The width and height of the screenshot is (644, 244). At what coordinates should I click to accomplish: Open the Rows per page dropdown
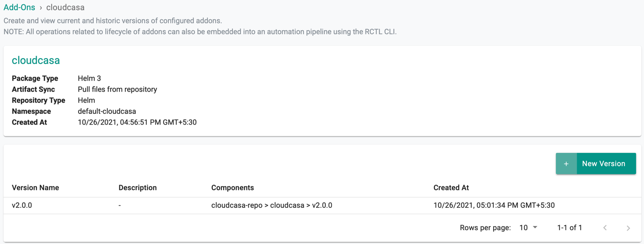point(528,228)
